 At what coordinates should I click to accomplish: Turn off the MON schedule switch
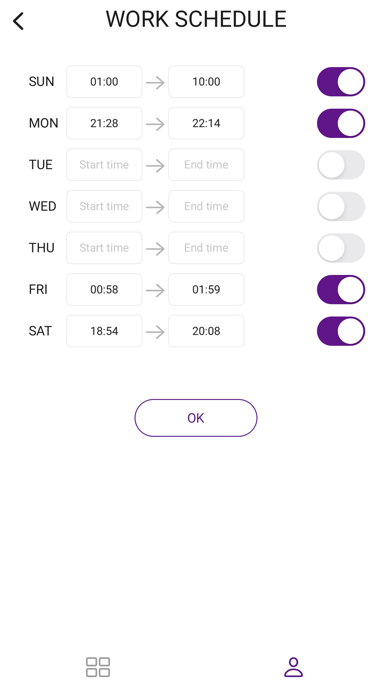[341, 123]
